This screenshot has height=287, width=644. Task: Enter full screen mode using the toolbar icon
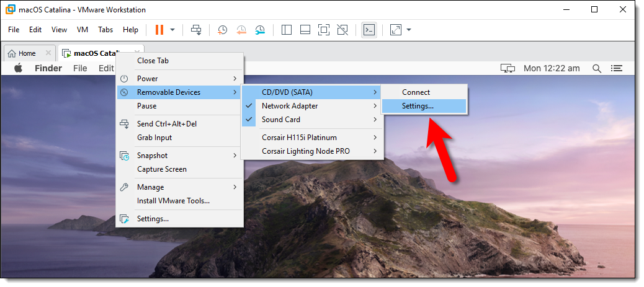[x=324, y=30]
